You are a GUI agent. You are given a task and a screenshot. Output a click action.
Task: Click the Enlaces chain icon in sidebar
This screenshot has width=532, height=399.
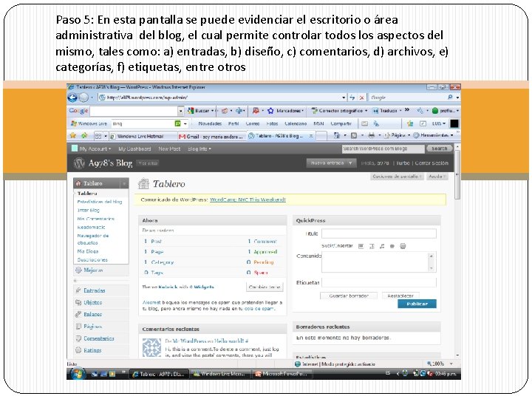click(x=78, y=314)
